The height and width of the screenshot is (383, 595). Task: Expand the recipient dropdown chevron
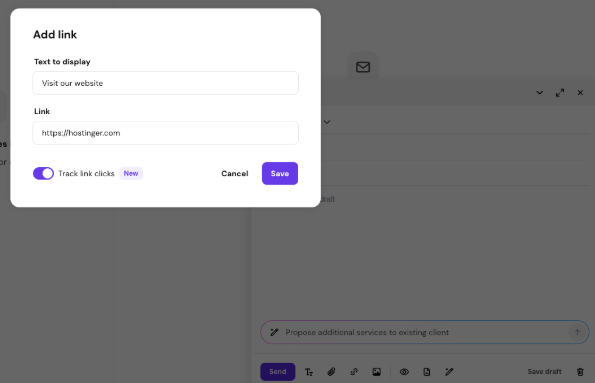327,122
